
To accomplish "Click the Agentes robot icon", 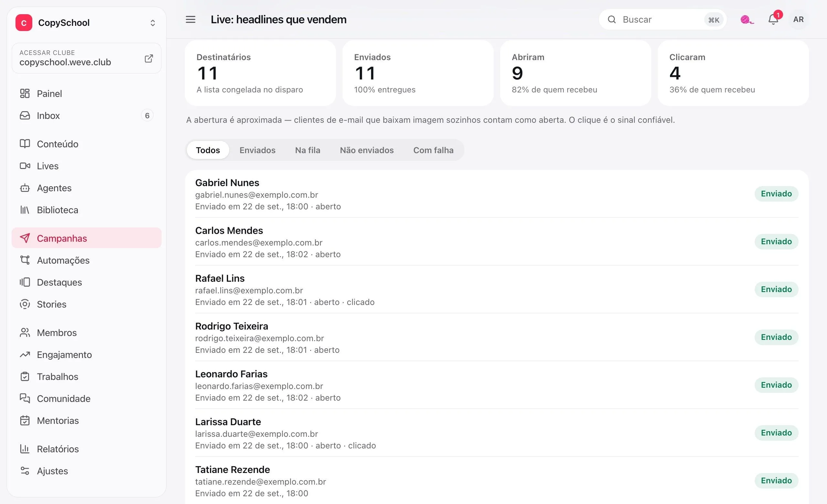I will [25, 188].
